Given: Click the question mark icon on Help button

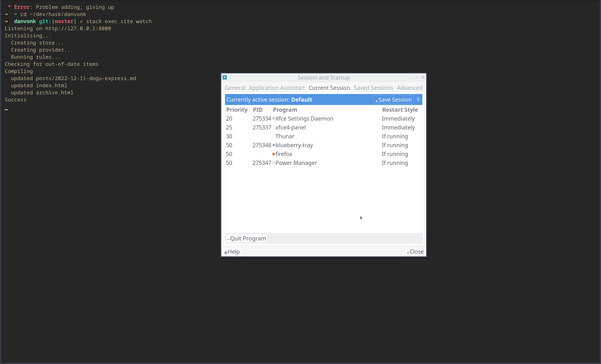Looking at the screenshot, I should pos(226,253).
